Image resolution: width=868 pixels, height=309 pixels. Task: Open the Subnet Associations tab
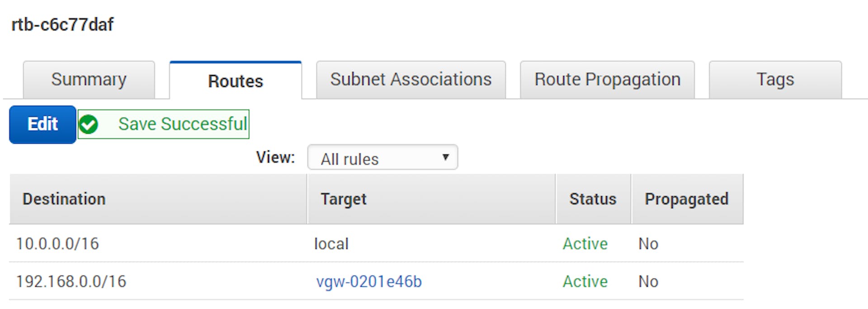(410, 80)
